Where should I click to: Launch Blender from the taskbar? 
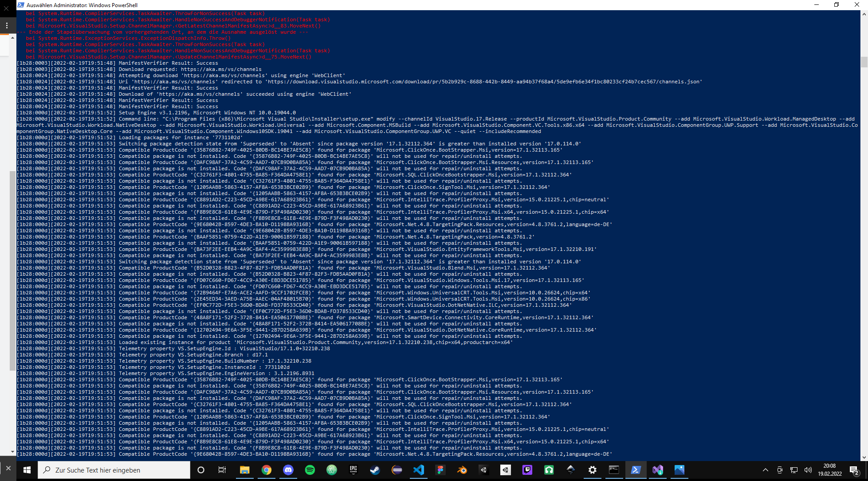click(x=462, y=470)
